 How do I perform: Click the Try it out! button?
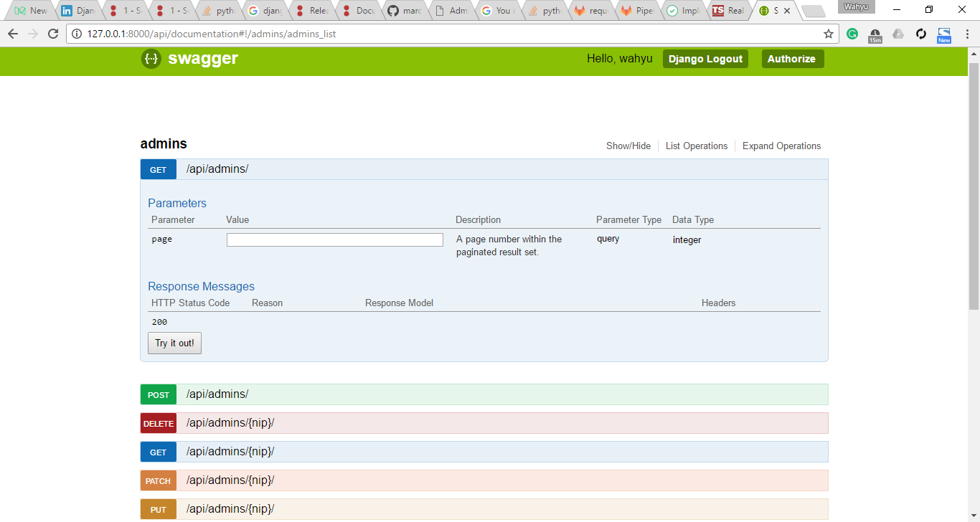[174, 343]
